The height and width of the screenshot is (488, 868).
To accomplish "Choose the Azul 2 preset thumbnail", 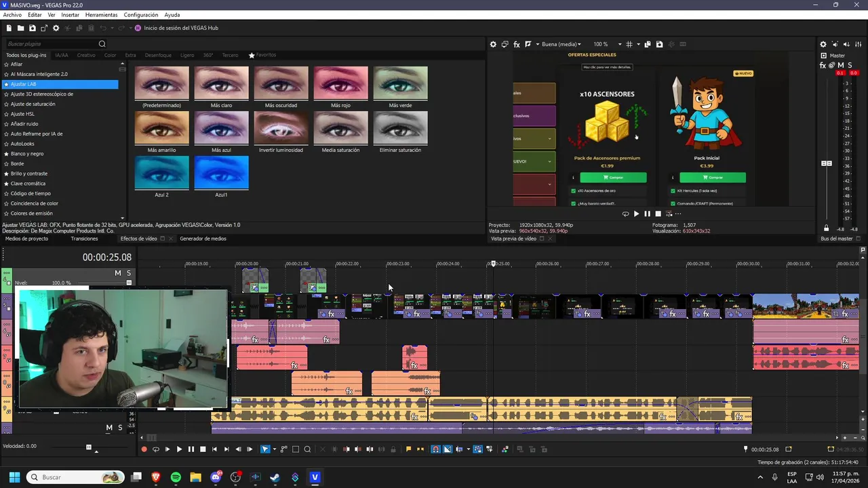I will (x=161, y=173).
